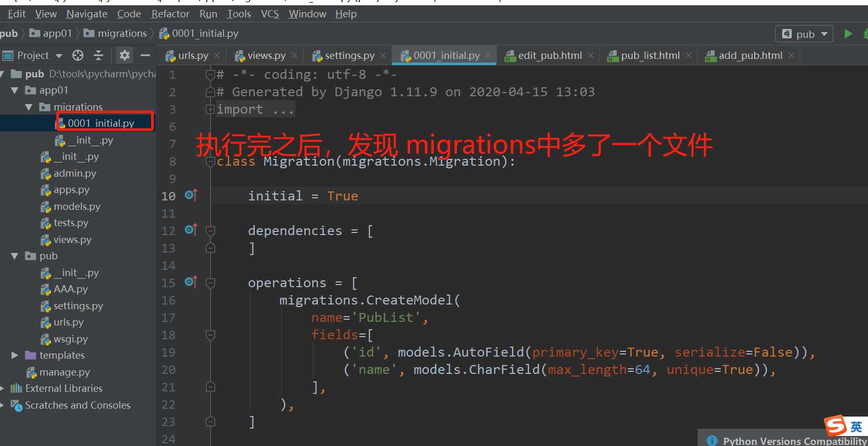
Task: Close the pub_list.html tab
Action: pos(689,55)
